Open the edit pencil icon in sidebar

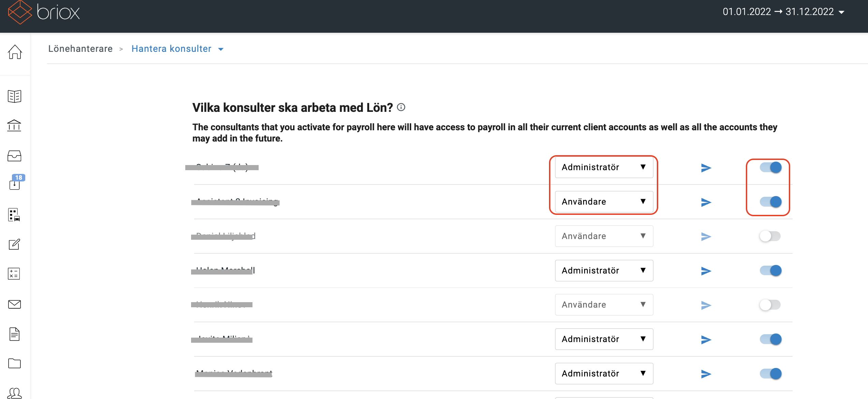pos(14,244)
